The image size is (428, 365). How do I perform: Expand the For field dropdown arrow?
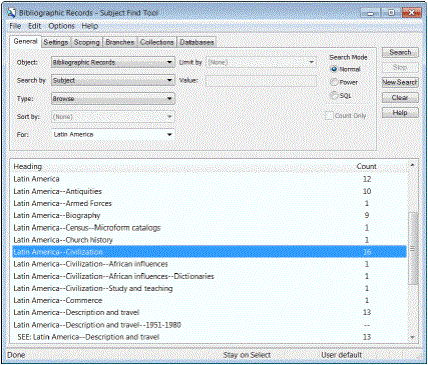point(169,135)
